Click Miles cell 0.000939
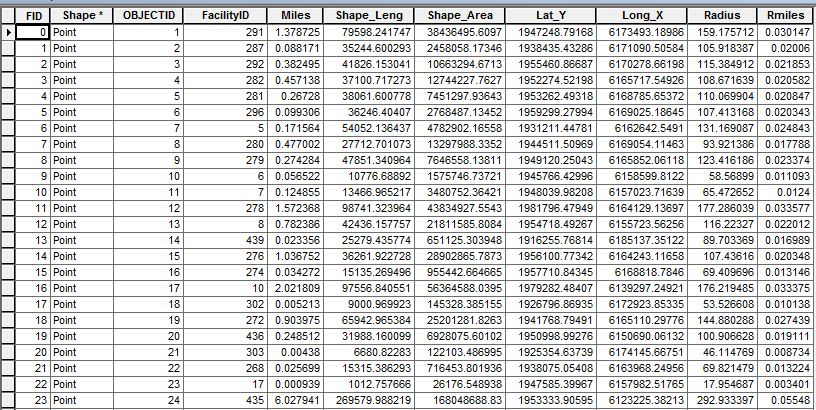Image resolution: width=816 pixels, height=410 pixels. pos(295,385)
